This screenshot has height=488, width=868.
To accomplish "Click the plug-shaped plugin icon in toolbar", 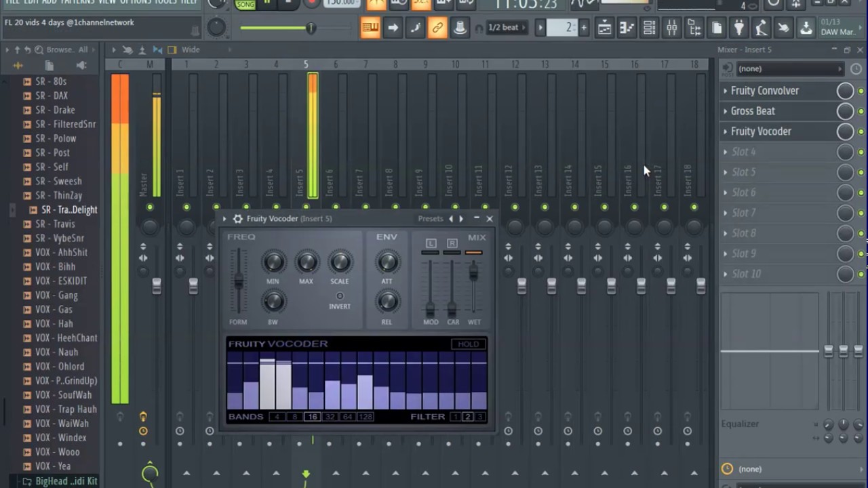I will coord(739,28).
